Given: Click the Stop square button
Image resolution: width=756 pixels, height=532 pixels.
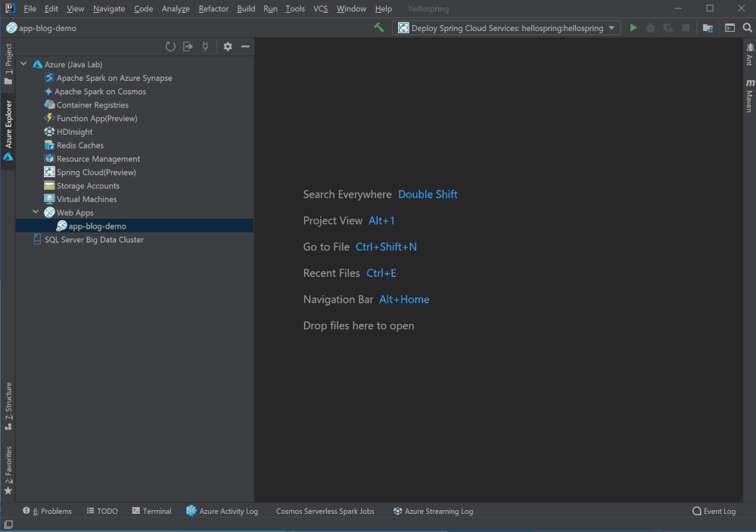Looking at the screenshot, I should pos(686,28).
